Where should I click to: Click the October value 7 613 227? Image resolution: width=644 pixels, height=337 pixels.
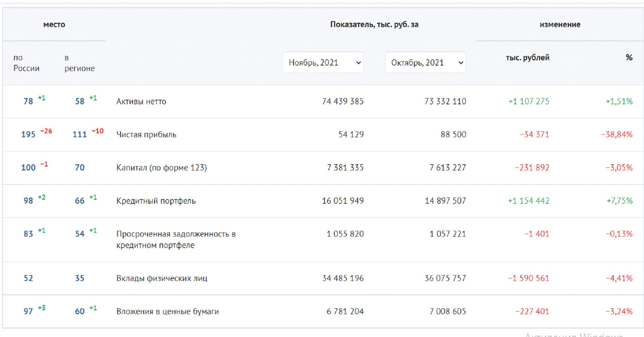[x=448, y=168]
